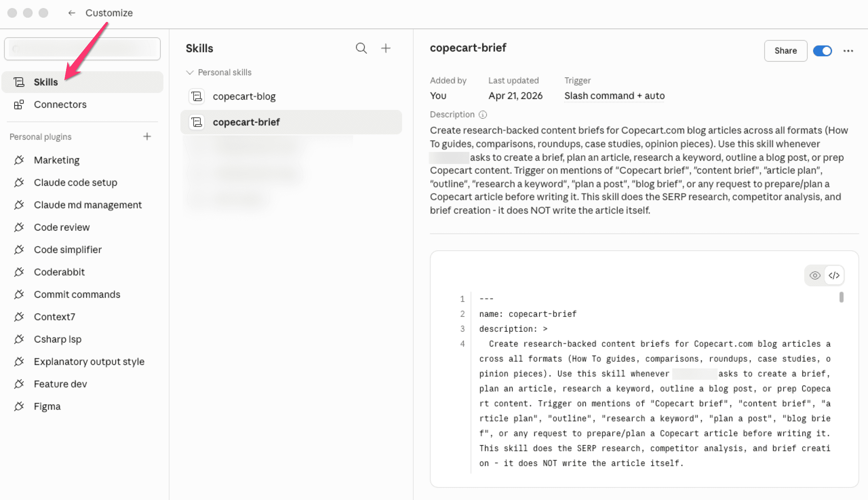Screen dimensions: 868x500
Task: Open the three-dot more options menu
Action: coord(848,51)
